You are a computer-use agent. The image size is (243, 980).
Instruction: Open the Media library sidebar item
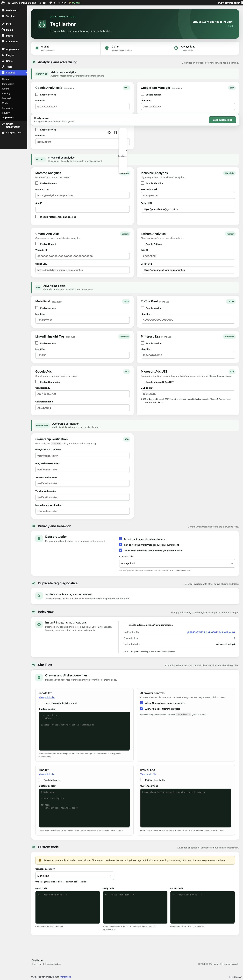(14, 30)
